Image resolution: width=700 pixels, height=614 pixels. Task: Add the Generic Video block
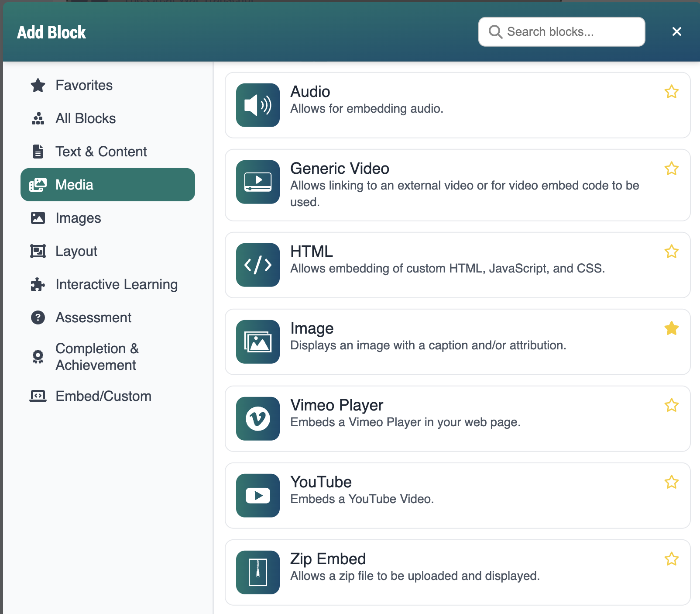(x=458, y=185)
